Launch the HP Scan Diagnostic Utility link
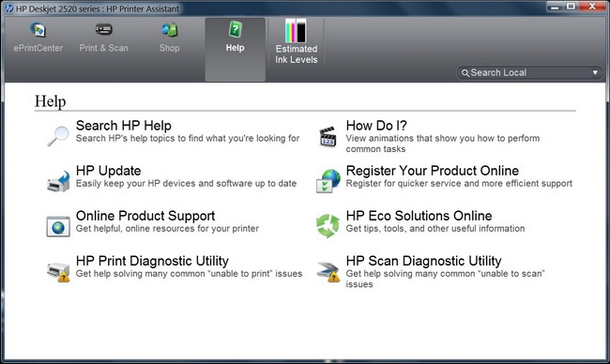This screenshot has width=610, height=364. pyautogui.click(x=423, y=261)
